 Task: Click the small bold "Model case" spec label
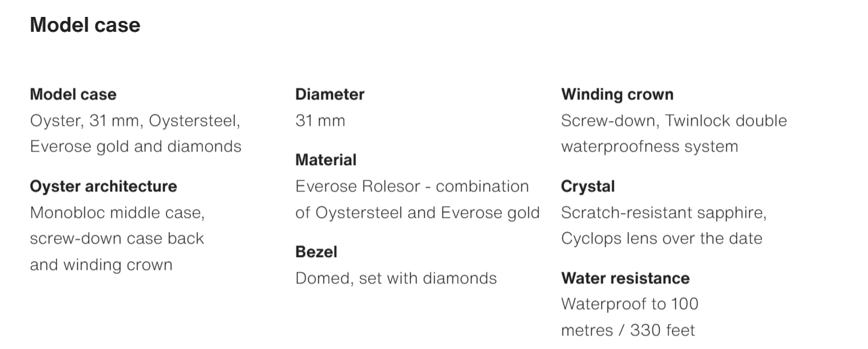coord(73,95)
